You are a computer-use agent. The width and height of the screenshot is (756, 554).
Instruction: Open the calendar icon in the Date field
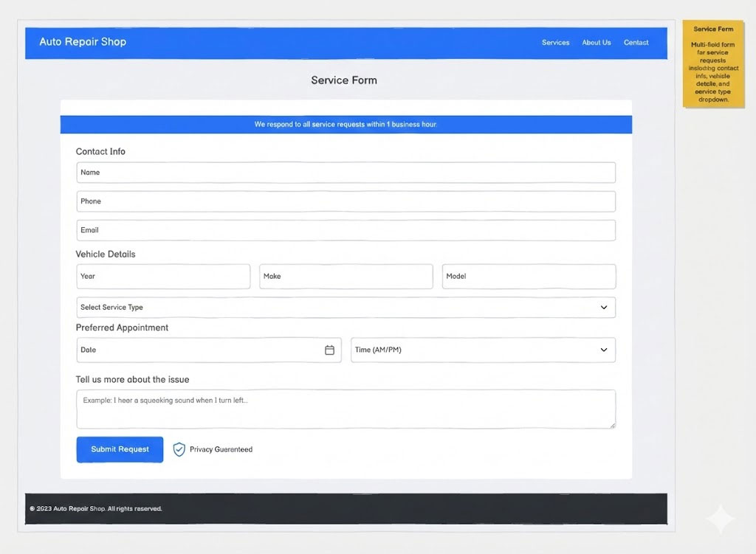[x=329, y=350]
